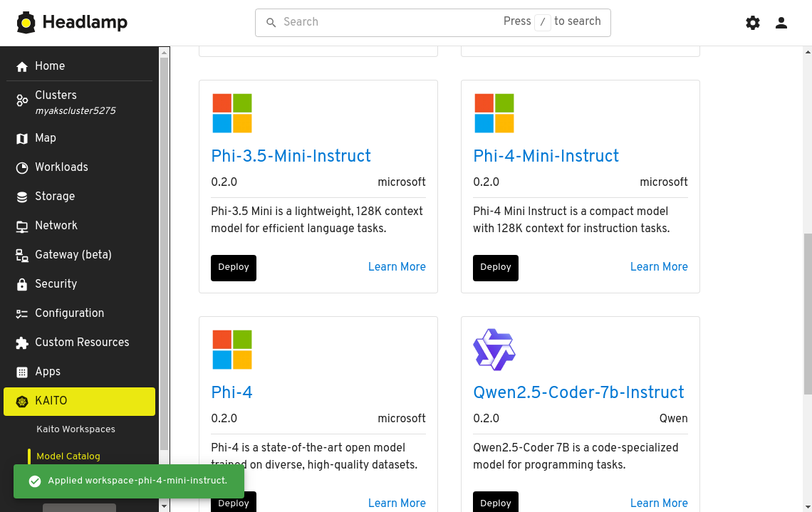The image size is (812, 512).
Task: Open Learn More for Phi-3.5-Mini-Instruct
Action: tap(396, 267)
